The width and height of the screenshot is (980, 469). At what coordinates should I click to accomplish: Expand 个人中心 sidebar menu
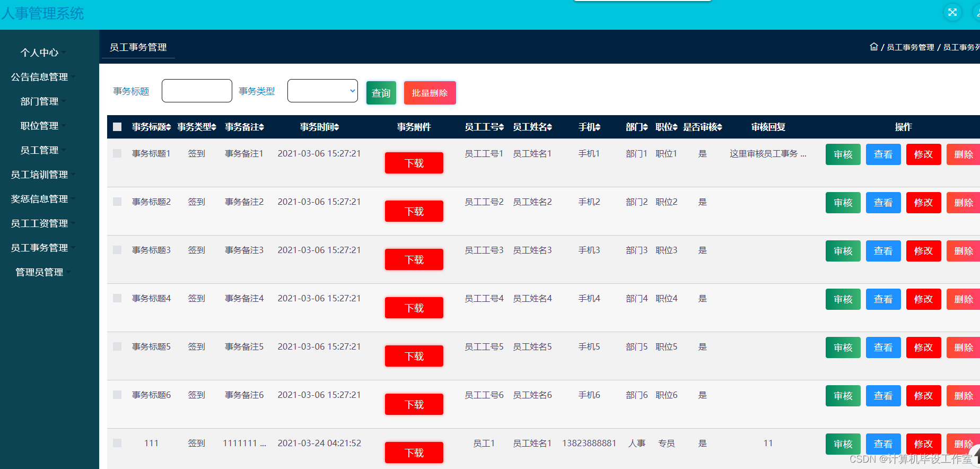coord(43,53)
